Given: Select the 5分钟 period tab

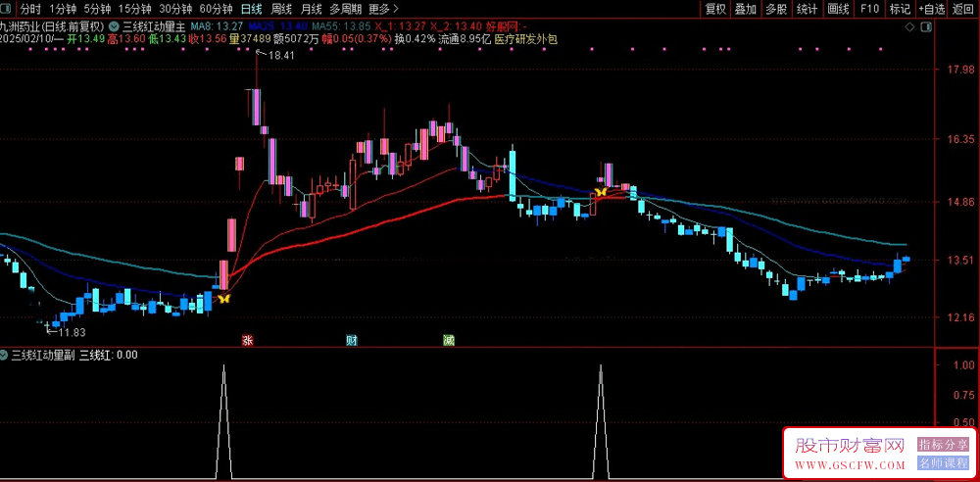Looking at the screenshot, I should pos(97,9).
